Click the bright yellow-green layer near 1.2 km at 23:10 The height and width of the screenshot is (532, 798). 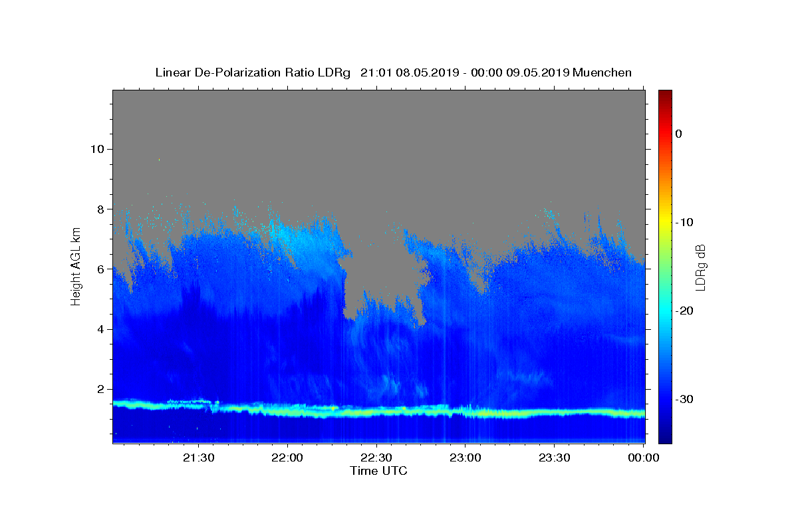495,414
